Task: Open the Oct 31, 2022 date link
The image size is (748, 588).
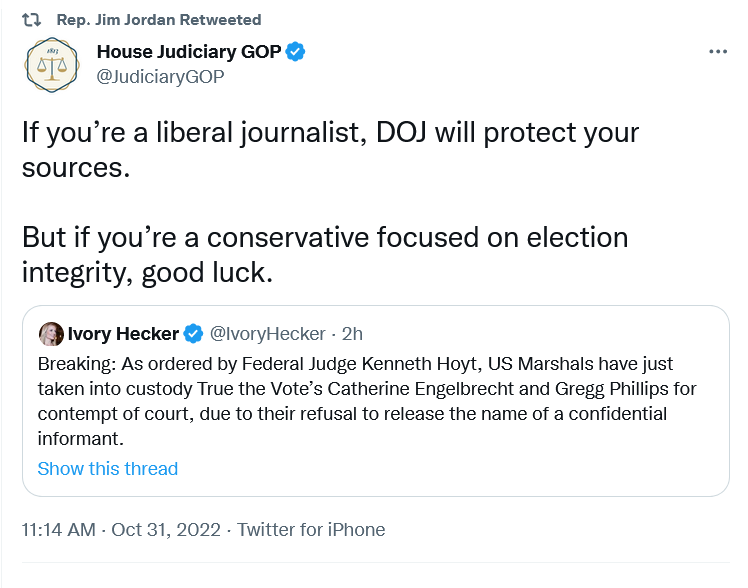Action: coord(166,530)
